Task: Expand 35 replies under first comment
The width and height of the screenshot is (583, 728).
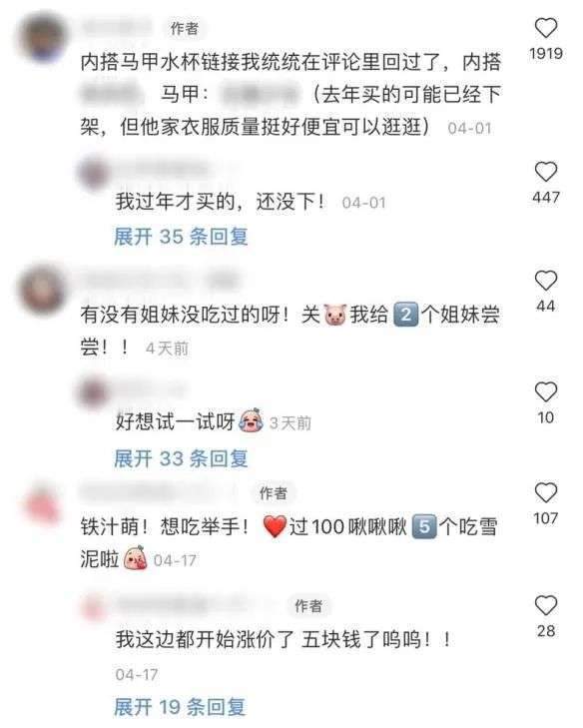Action: coord(181,237)
